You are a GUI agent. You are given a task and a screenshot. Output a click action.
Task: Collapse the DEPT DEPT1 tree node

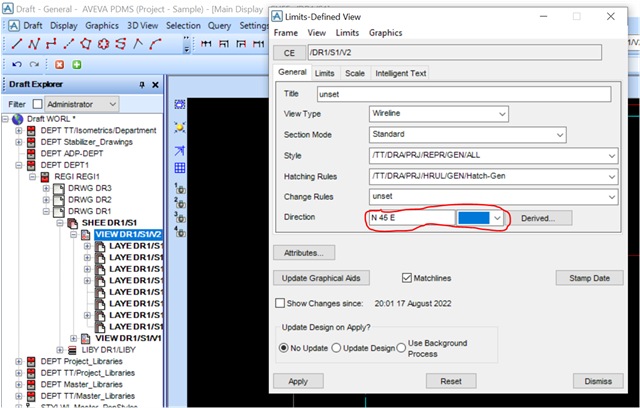[x=19, y=165]
